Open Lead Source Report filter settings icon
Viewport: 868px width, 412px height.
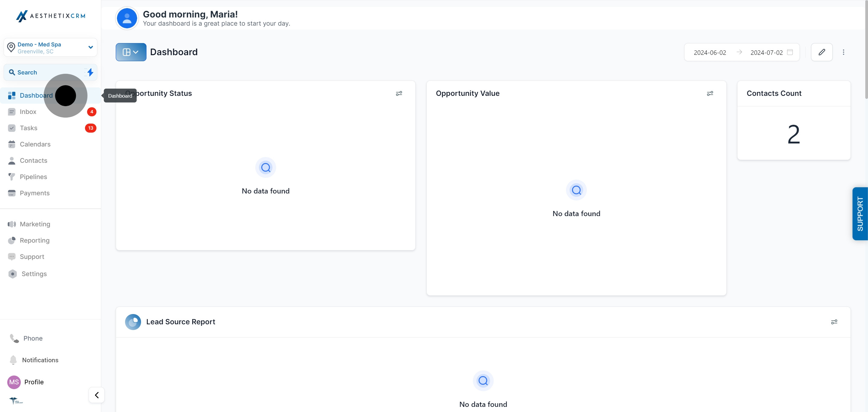[x=834, y=322]
